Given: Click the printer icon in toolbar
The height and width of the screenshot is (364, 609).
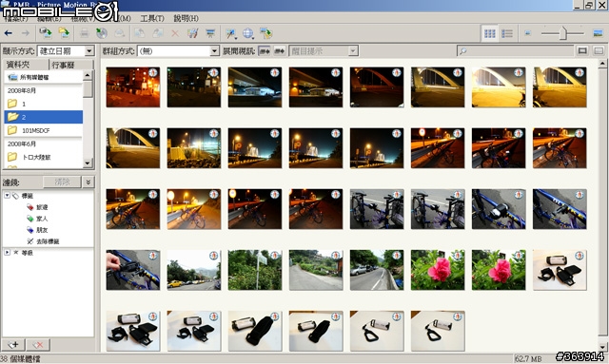Looking at the screenshot, I should tap(84, 33).
